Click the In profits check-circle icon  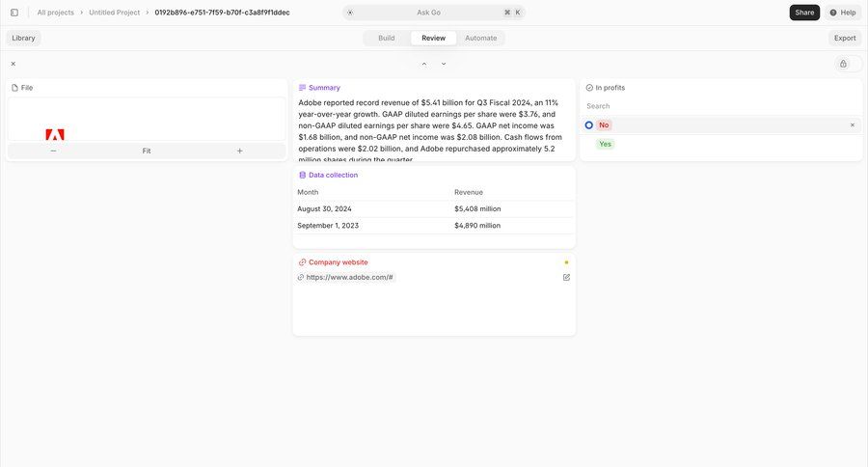click(589, 88)
